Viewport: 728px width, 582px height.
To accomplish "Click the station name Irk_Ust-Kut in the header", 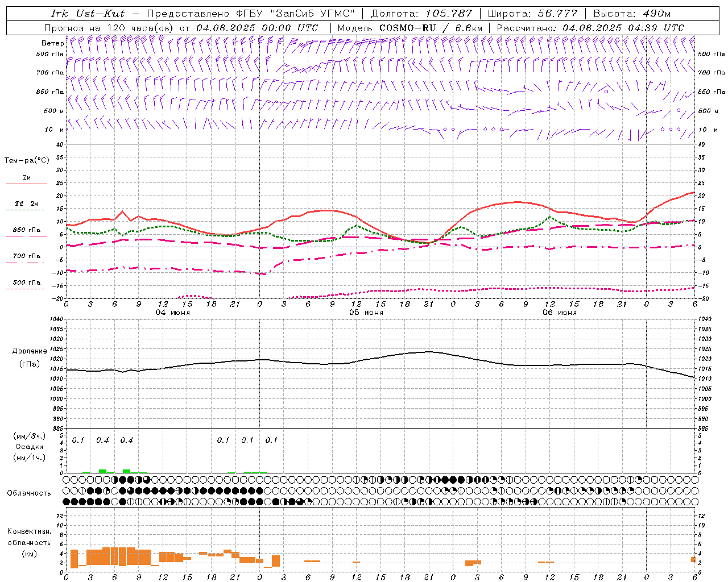I will pyautogui.click(x=88, y=14).
